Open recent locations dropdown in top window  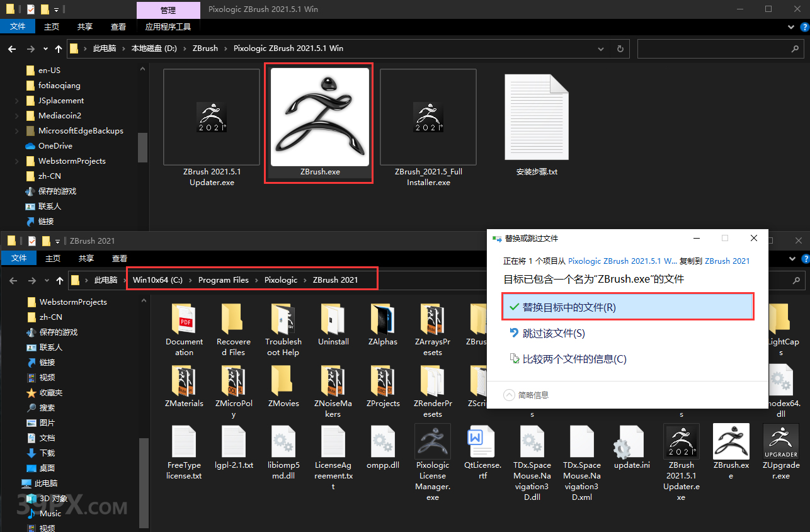(45, 48)
